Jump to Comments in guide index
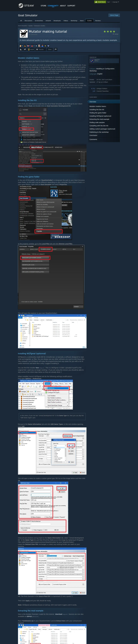The width and height of the screenshot is (138, 644). [x=93, y=140]
